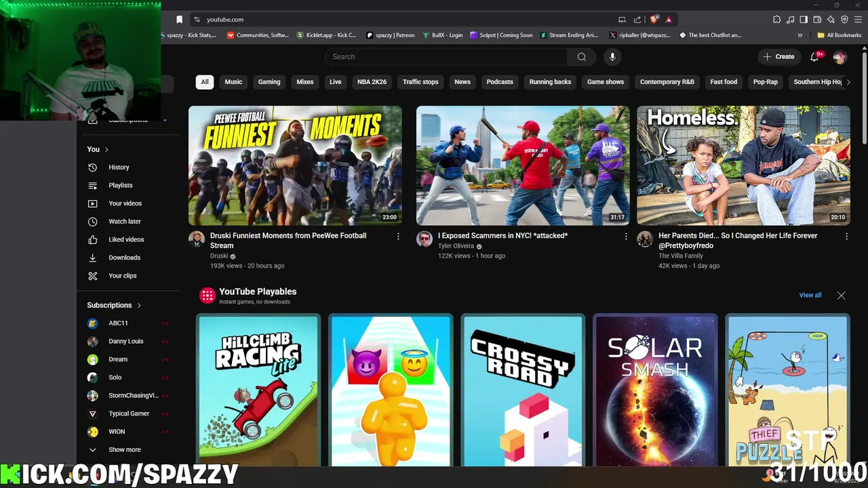Click the Create button
The height and width of the screenshot is (488, 868).
coord(778,57)
